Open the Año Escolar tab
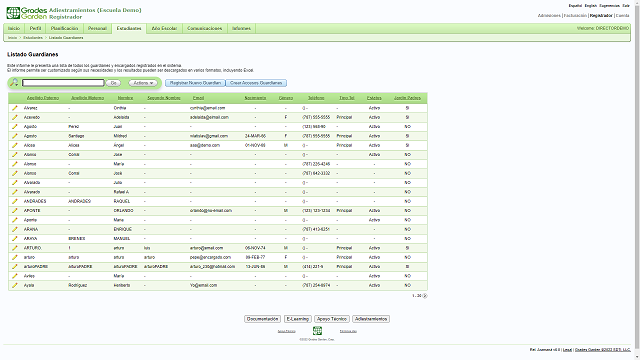The height and width of the screenshot is (360, 640). pos(164,29)
